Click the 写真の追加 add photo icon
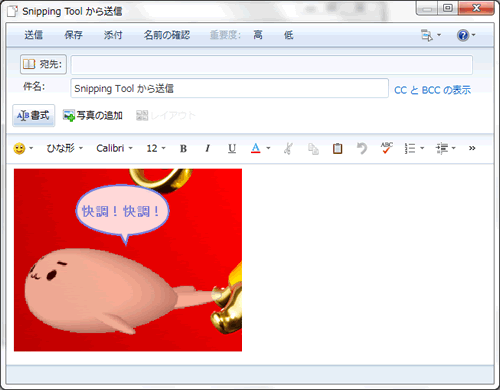The height and width of the screenshot is (390, 500). pos(69,116)
